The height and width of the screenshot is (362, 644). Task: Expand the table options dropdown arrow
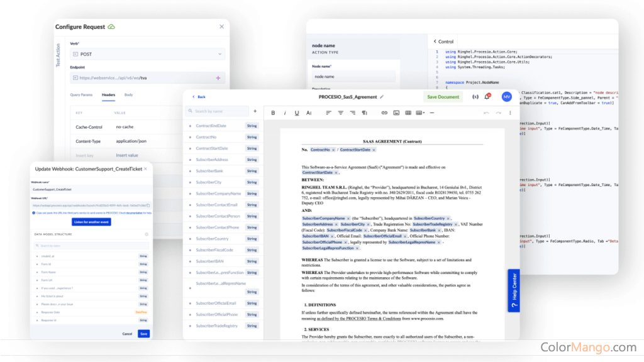(x=423, y=113)
